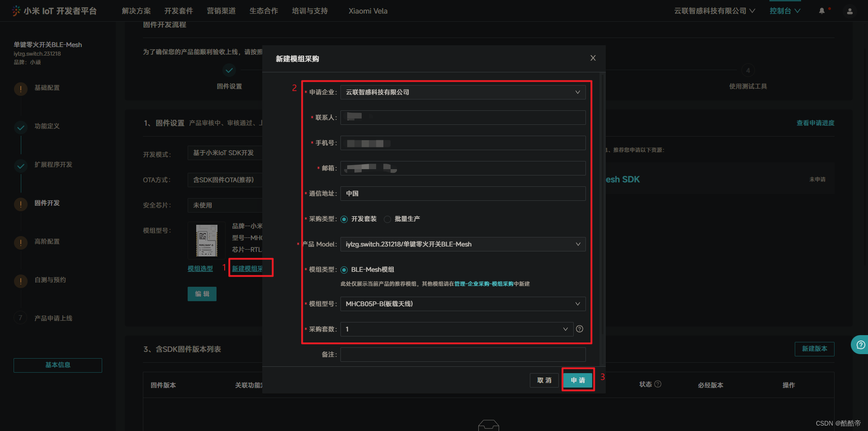Click the 新建版本 button
Image resolution: width=868 pixels, height=431 pixels.
point(814,349)
